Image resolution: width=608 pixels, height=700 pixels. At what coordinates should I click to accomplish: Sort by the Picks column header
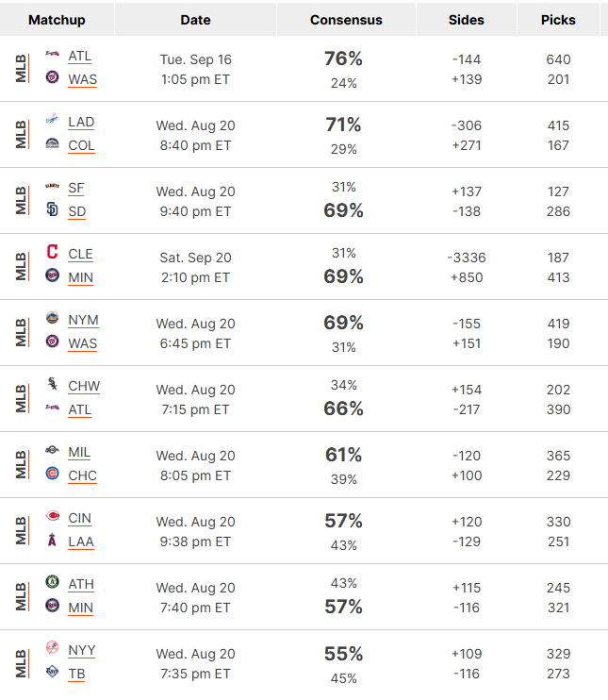[x=558, y=20]
